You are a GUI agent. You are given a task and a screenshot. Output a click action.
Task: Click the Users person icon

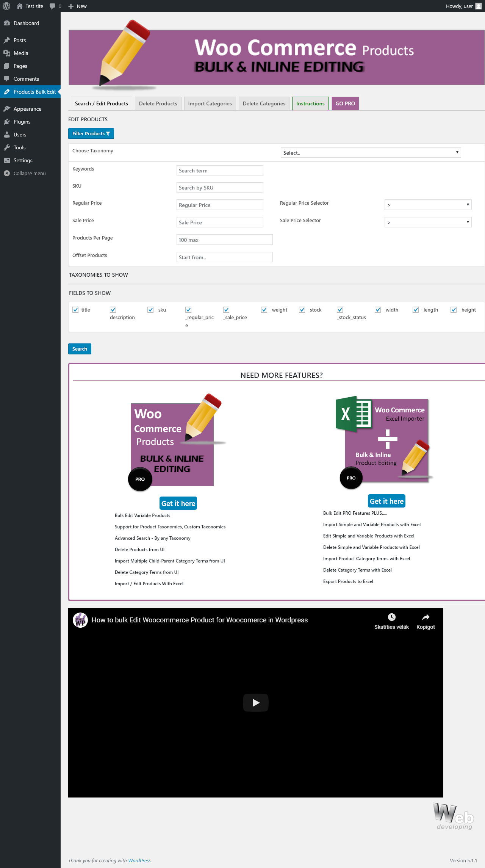7,135
